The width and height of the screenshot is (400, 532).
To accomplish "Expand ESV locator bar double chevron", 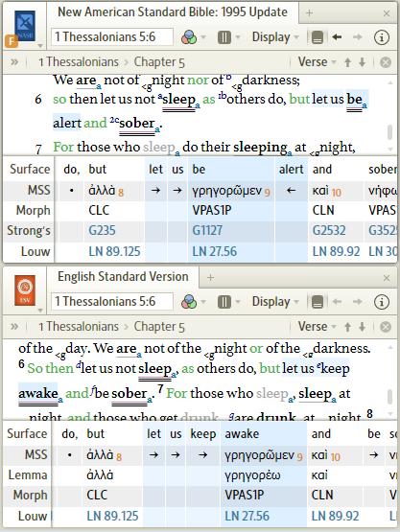I will coord(14,327).
